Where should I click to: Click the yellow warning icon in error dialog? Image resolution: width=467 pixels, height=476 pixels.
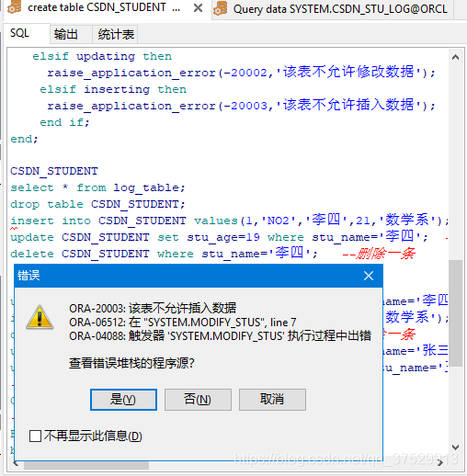point(40,317)
